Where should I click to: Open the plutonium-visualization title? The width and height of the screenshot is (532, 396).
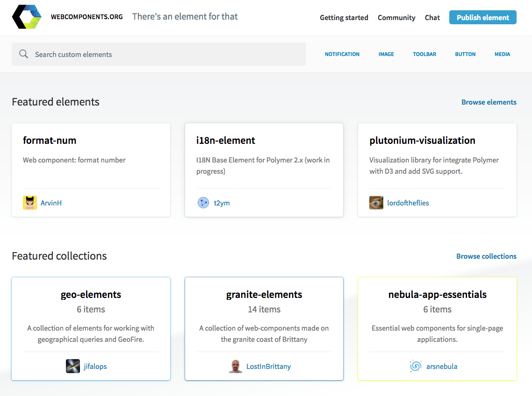pos(423,141)
